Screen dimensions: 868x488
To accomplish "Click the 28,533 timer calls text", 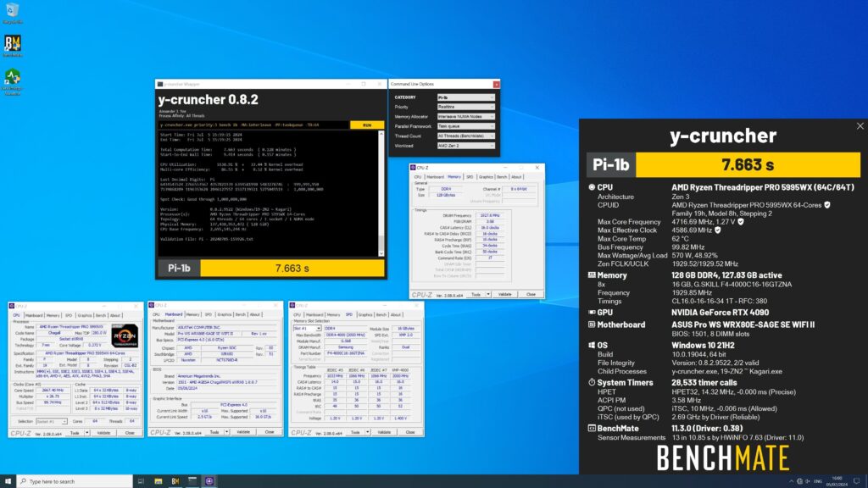I will click(704, 383).
